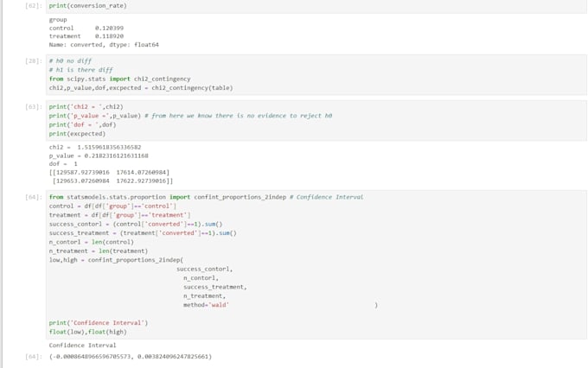Click the 'Name: converted, dtype: float64' output line
This screenshot has height=368, width=588.
tap(104, 45)
